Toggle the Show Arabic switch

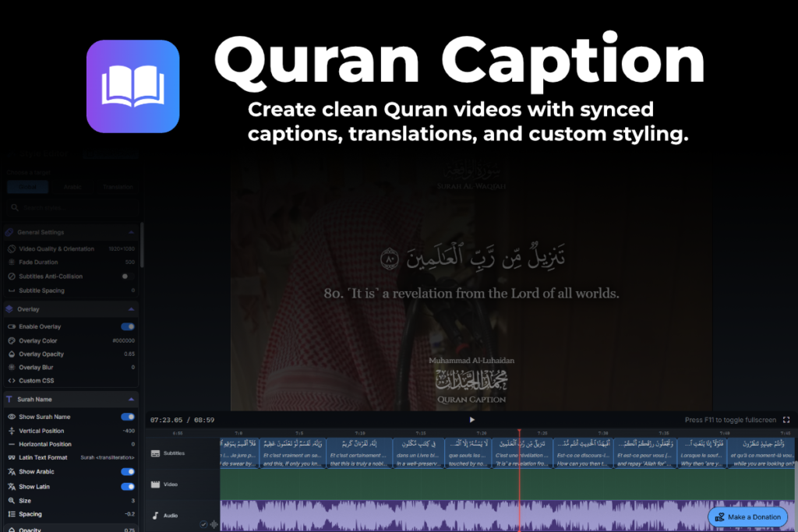click(128, 471)
